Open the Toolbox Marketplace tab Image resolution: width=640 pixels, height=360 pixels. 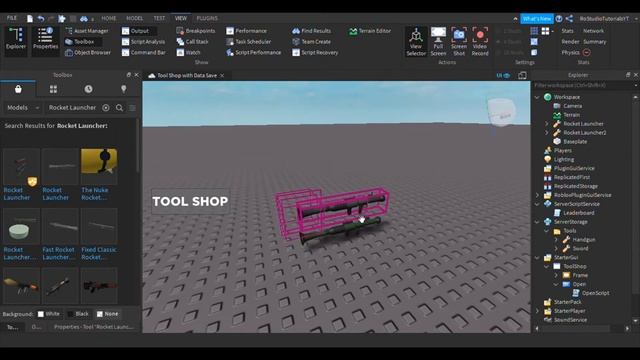click(18, 89)
